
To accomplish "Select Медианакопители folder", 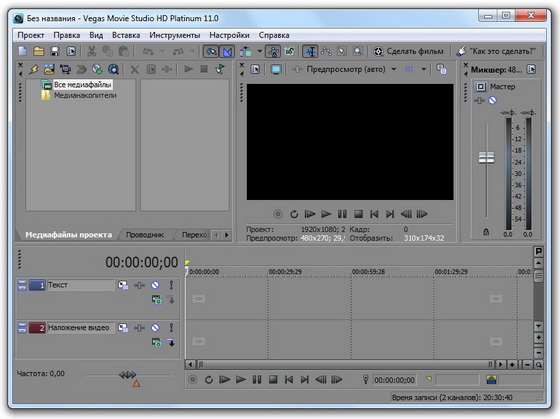I will 85,95.
